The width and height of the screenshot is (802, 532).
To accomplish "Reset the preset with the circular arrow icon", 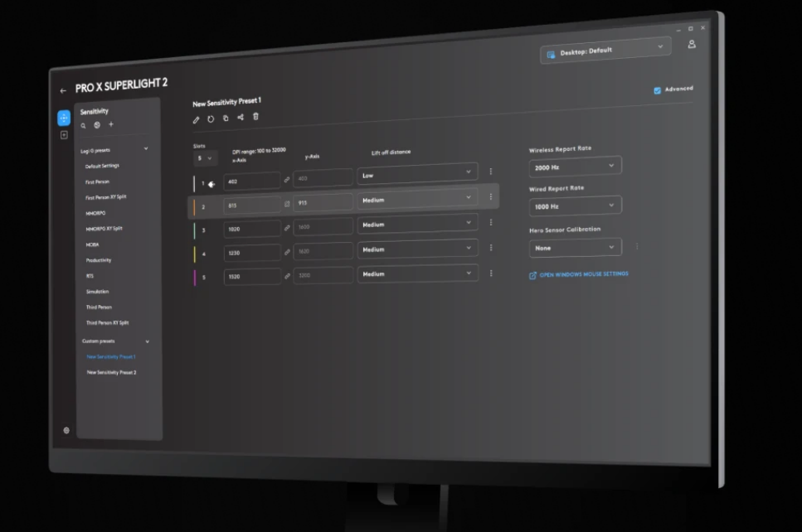I will tap(211, 119).
